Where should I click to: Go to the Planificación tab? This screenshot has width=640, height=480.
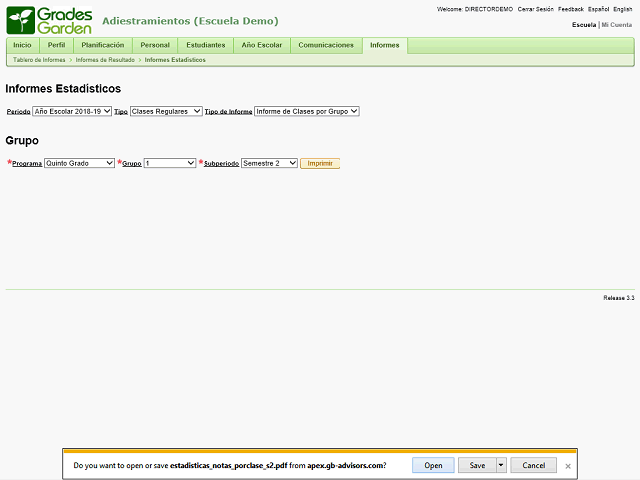pos(103,45)
